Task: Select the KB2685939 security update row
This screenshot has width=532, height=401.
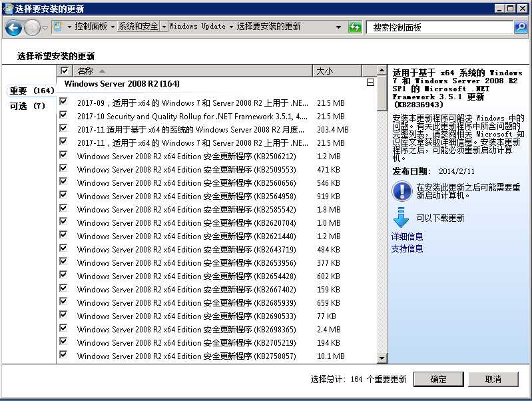Action: click(216, 302)
